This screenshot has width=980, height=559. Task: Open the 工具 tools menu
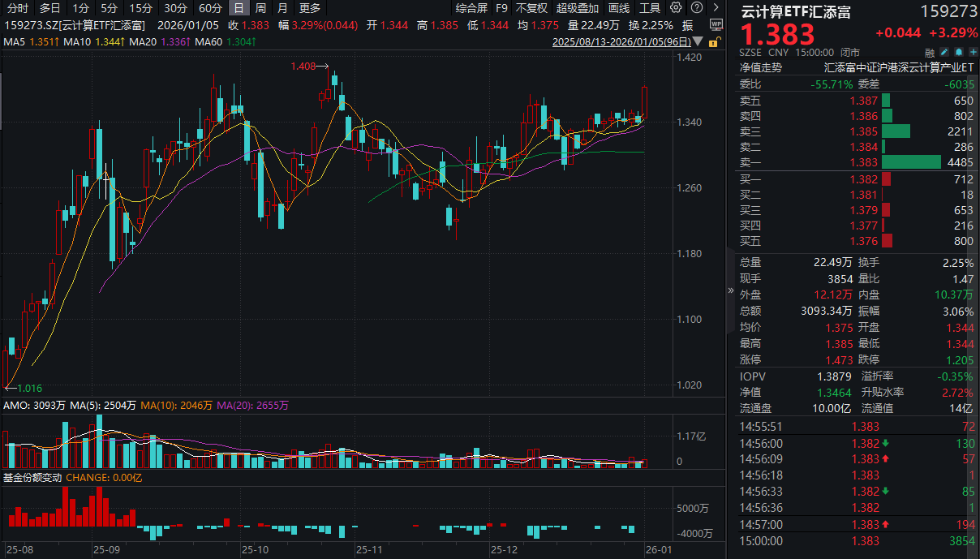click(x=651, y=8)
